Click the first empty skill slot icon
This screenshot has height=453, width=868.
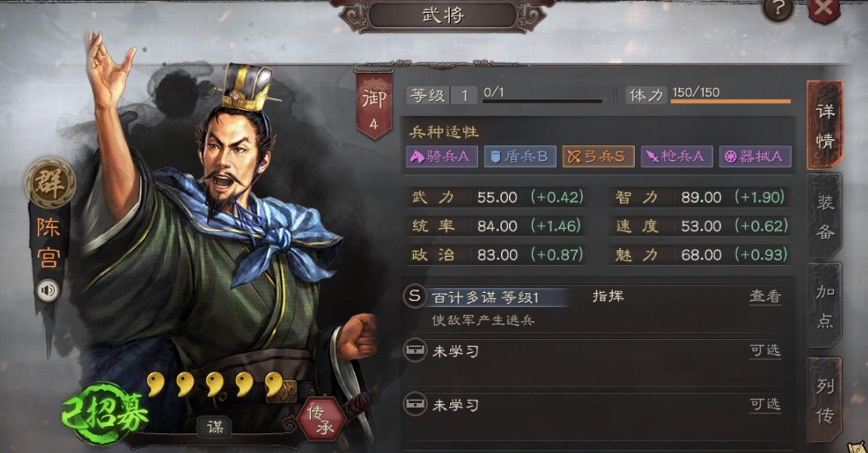pyautogui.click(x=415, y=350)
